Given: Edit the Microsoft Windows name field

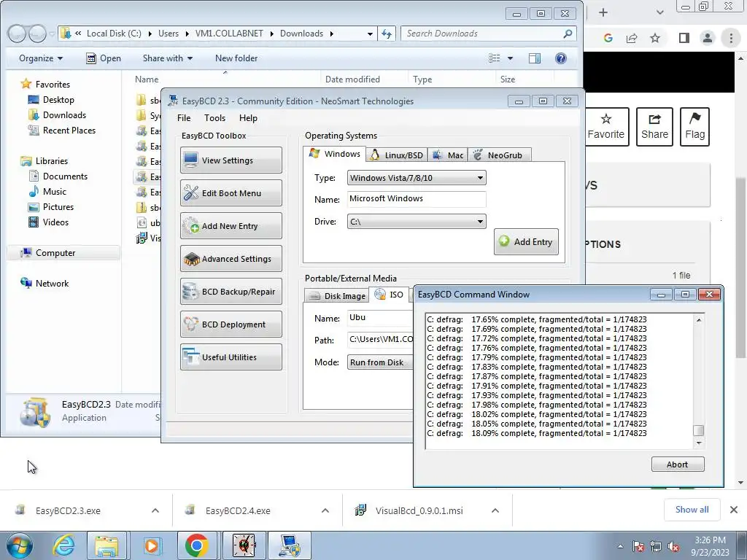Looking at the screenshot, I should click(417, 199).
